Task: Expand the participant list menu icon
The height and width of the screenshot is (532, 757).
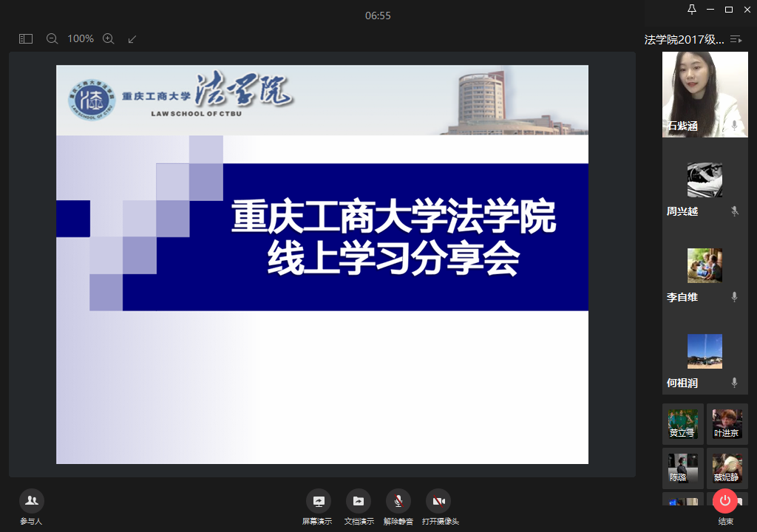Action: pos(736,39)
